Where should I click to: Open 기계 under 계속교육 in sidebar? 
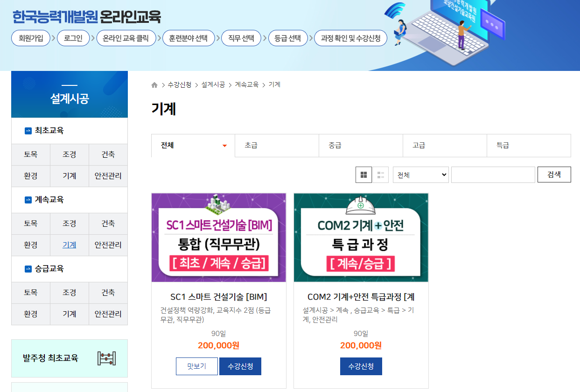click(70, 245)
